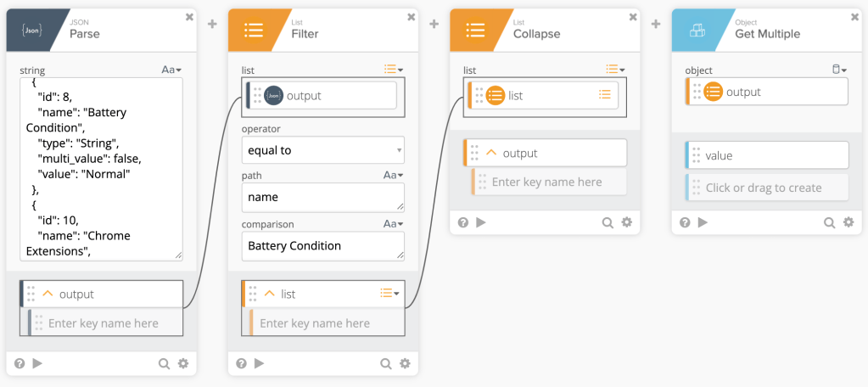
Task: Click 'Click or drag to create' field
Action: pyautogui.click(x=768, y=188)
